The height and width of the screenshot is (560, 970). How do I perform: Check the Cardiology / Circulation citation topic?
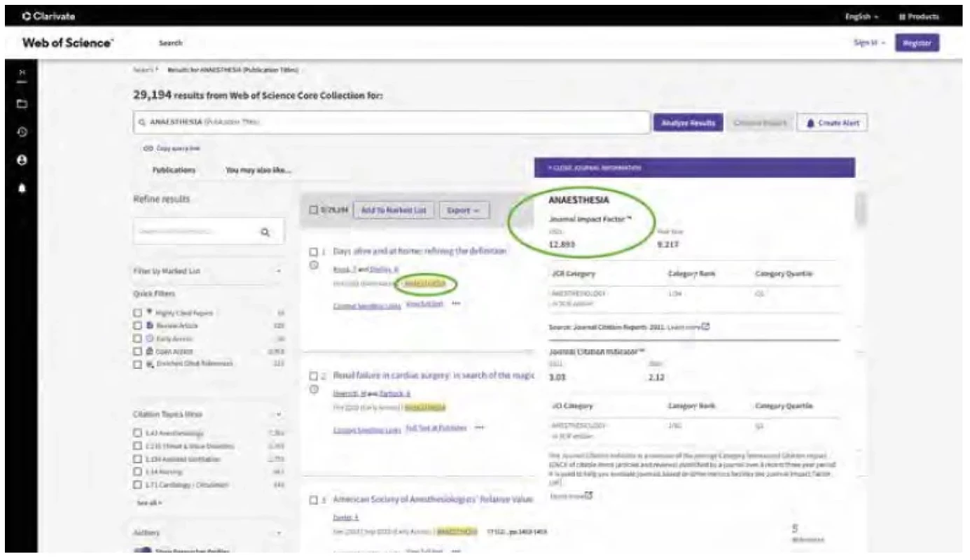[138, 485]
